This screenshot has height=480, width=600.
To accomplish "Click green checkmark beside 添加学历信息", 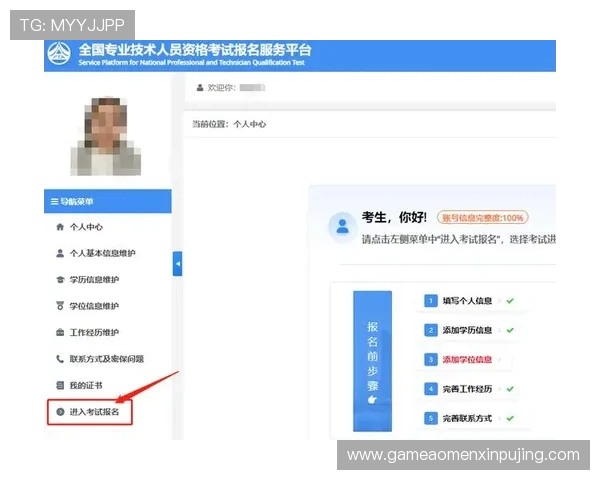I will [x=510, y=330].
